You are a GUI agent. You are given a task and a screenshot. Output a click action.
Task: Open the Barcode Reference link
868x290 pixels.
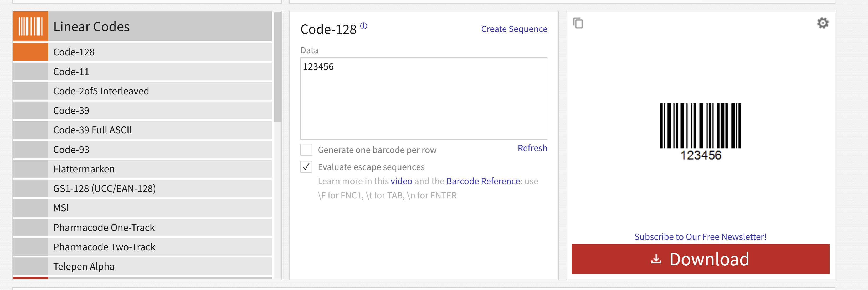tap(483, 181)
